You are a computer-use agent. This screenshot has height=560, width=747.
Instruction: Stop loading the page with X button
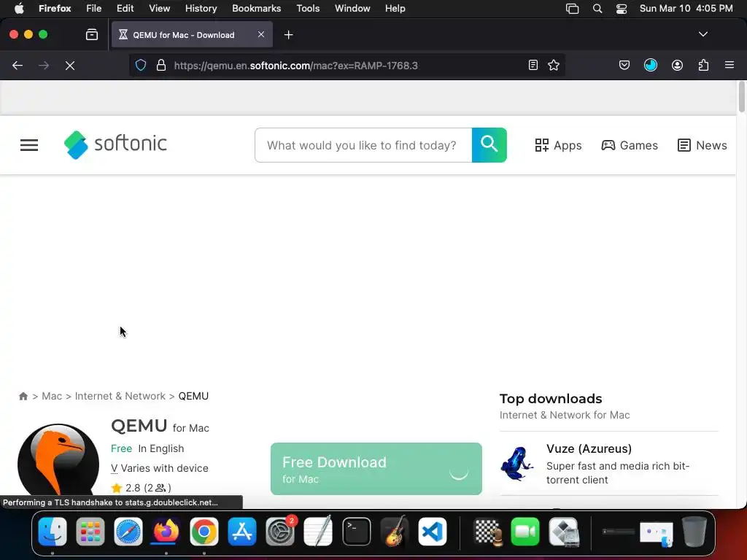pos(70,66)
